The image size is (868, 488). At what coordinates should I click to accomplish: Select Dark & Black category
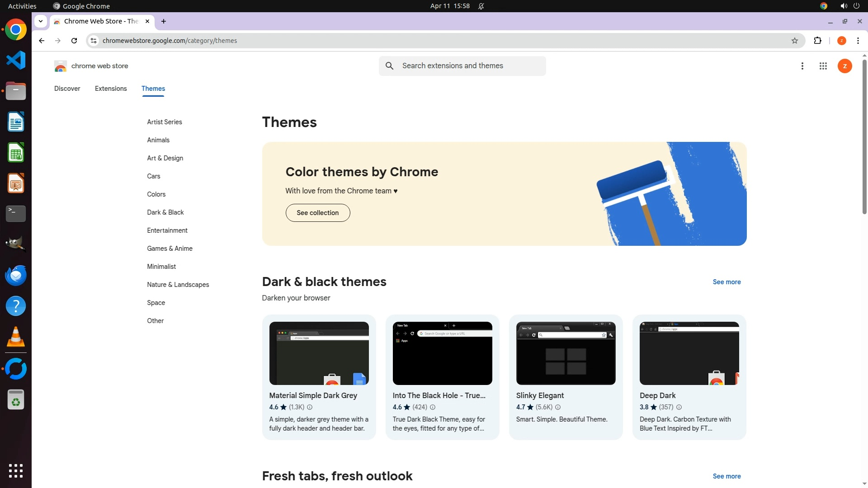click(x=165, y=212)
